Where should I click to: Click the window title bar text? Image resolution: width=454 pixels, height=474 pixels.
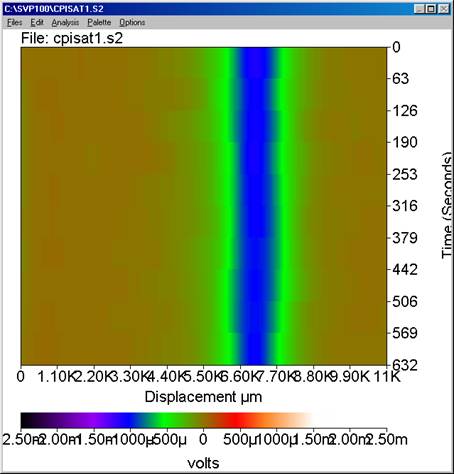click(x=54, y=9)
